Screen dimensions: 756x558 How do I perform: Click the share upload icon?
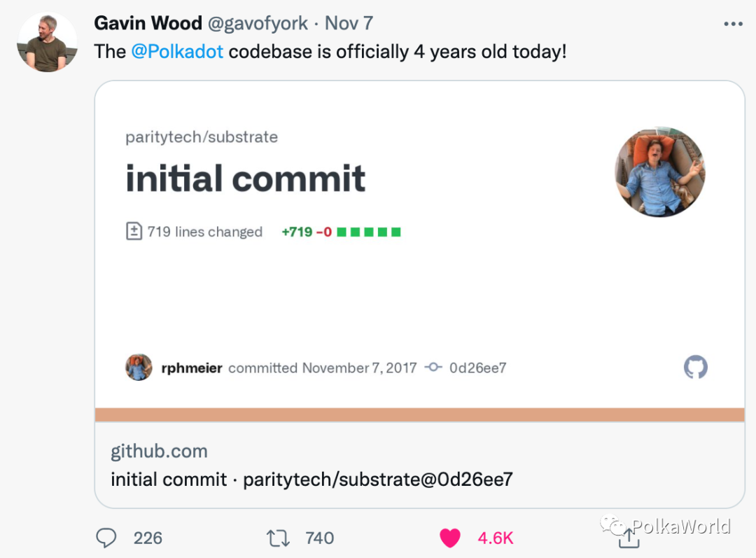tap(628, 538)
